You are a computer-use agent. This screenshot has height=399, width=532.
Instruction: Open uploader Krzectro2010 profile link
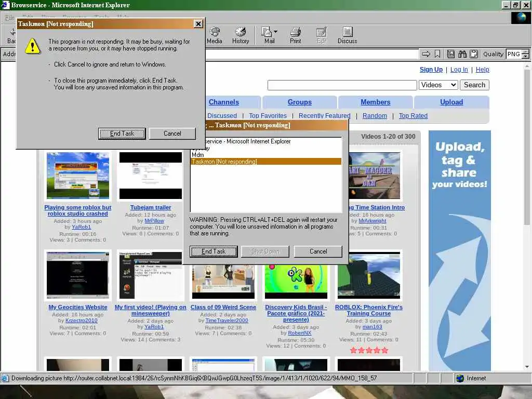(81, 320)
